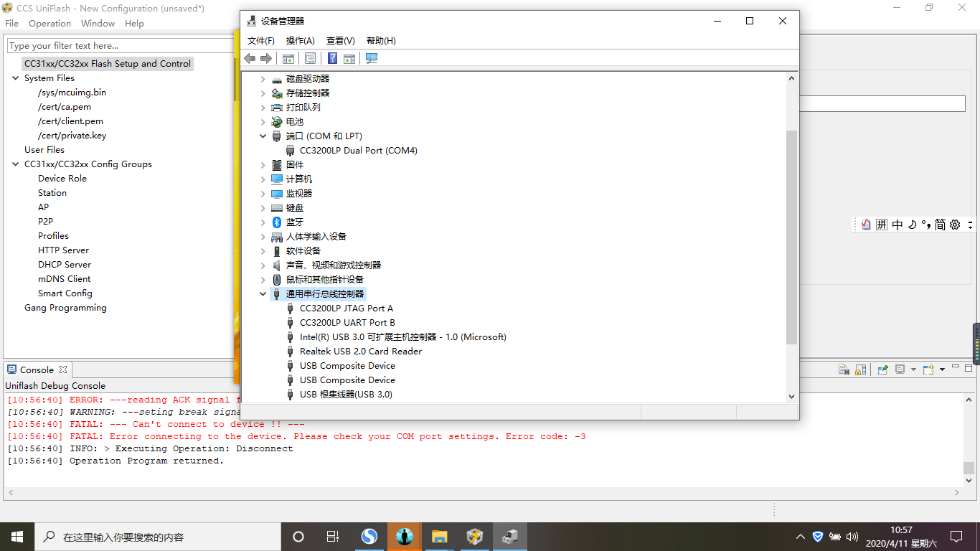Click Clear Console icon in UniFlash console
Screen dimensions: 980x551
[844, 369]
